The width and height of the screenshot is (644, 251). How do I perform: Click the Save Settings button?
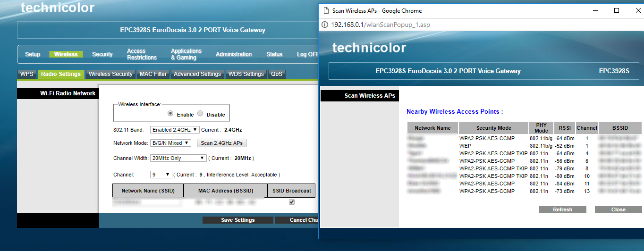[238, 220]
